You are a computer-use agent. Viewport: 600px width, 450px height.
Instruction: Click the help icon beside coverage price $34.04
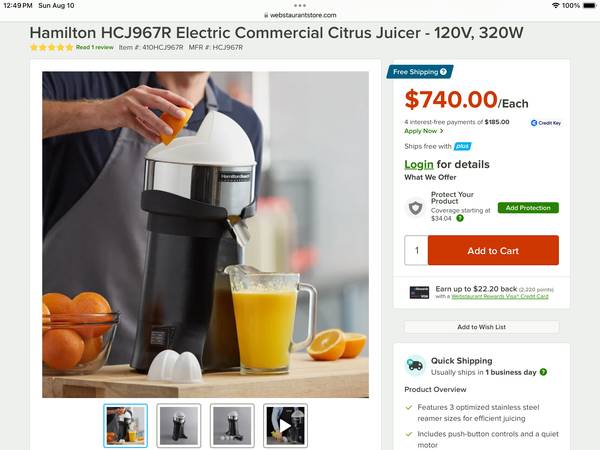coord(460,218)
